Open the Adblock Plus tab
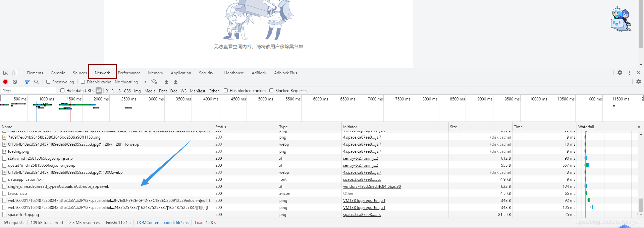Image resolution: width=644 pixels, height=228 pixels. click(x=285, y=73)
